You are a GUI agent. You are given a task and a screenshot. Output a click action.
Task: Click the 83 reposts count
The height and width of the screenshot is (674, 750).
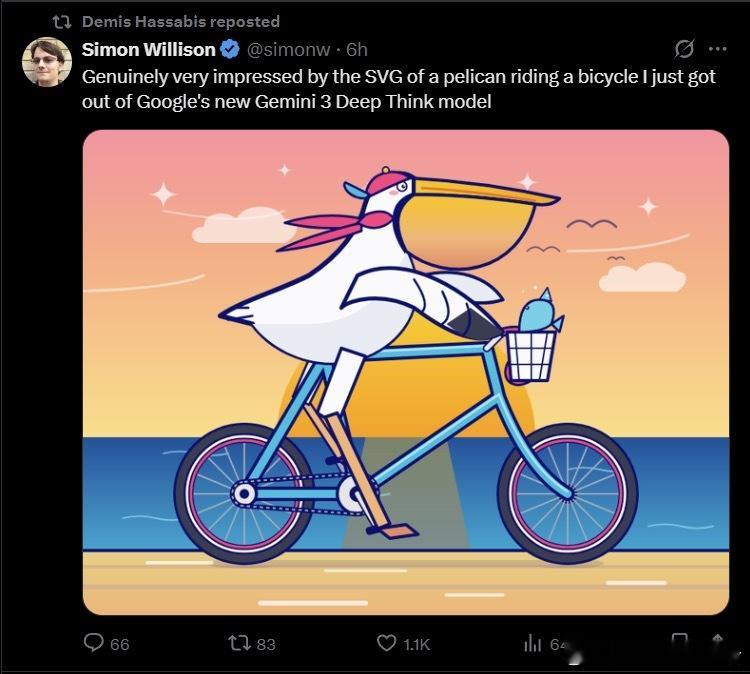pyautogui.click(x=266, y=644)
